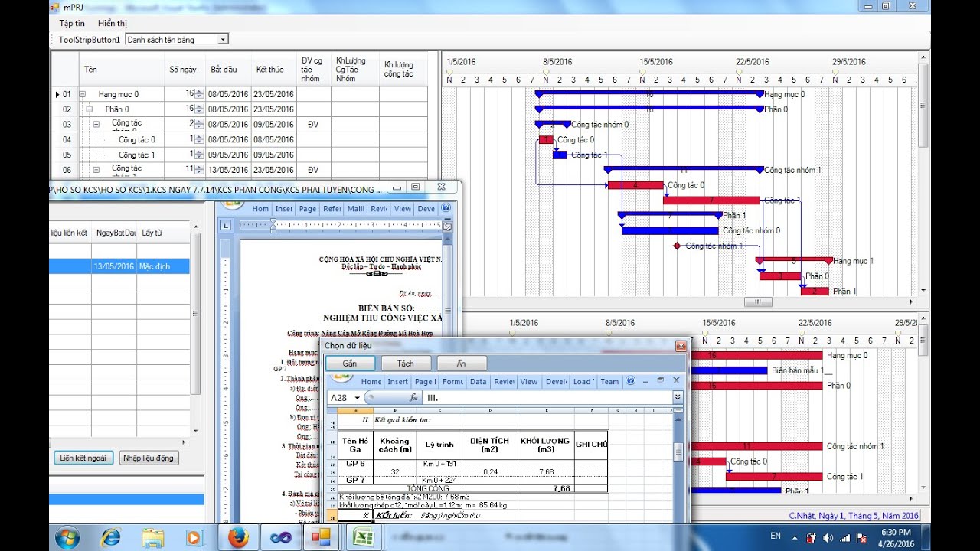Collapse the Hạng mục 0 tree node

[82, 94]
